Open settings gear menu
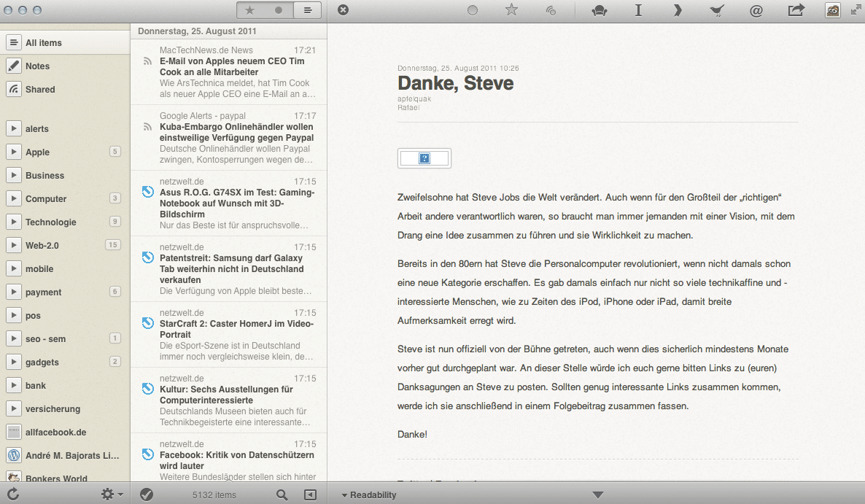This screenshot has width=865, height=504. click(112, 494)
